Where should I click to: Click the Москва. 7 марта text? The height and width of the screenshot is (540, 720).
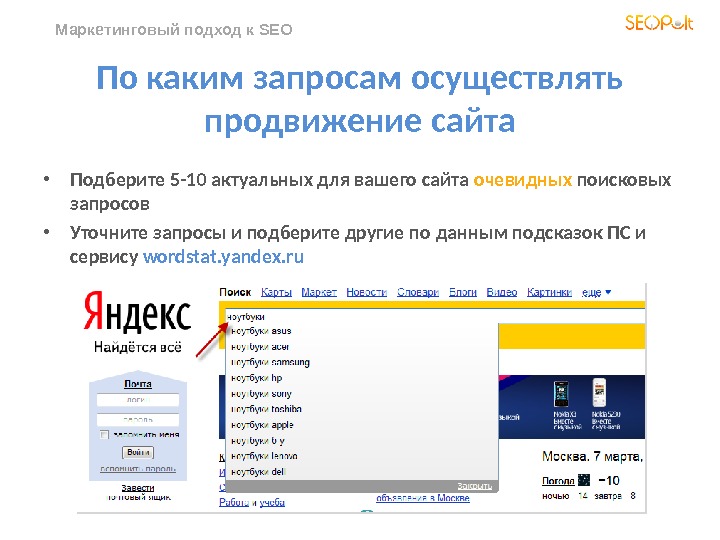point(592,456)
